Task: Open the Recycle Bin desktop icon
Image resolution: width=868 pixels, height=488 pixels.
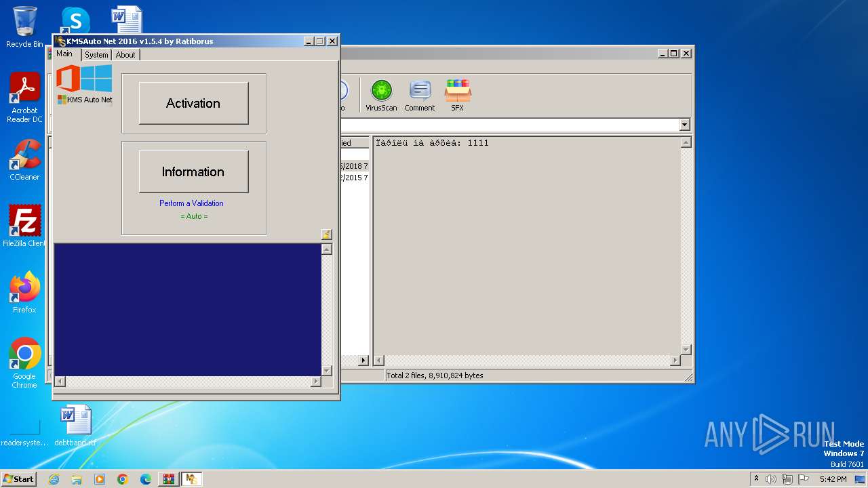Action: tap(24, 27)
